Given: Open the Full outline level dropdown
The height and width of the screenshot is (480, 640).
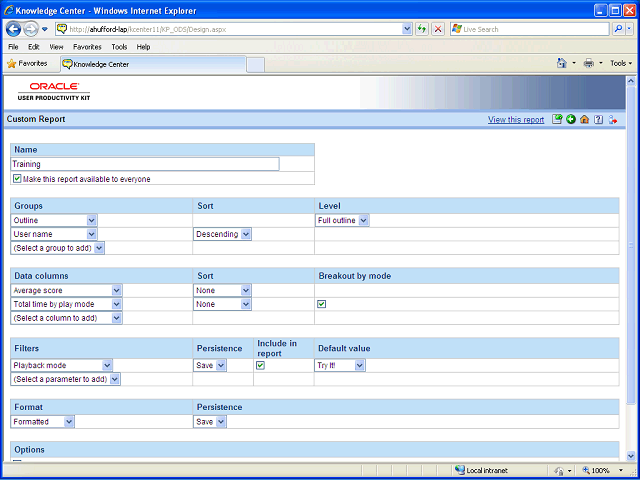Looking at the screenshot, I should (342, 220).
